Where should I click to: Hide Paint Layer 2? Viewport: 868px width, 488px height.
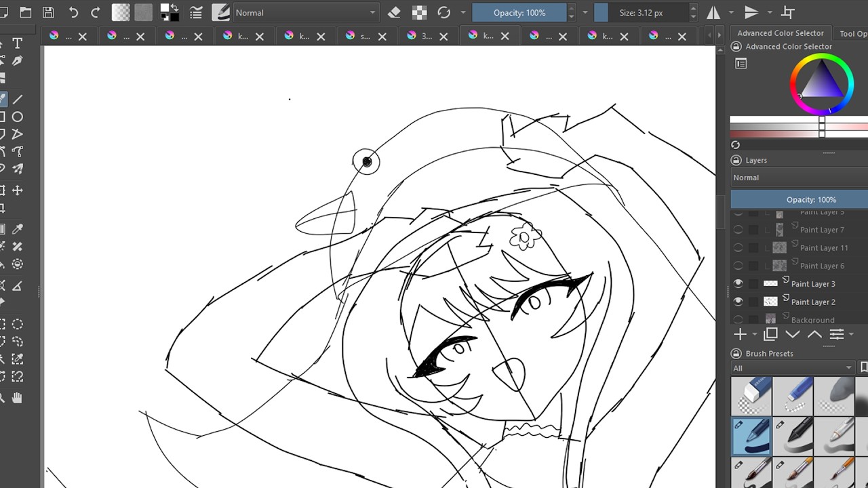pyautogui.click(x=738, y=302)
